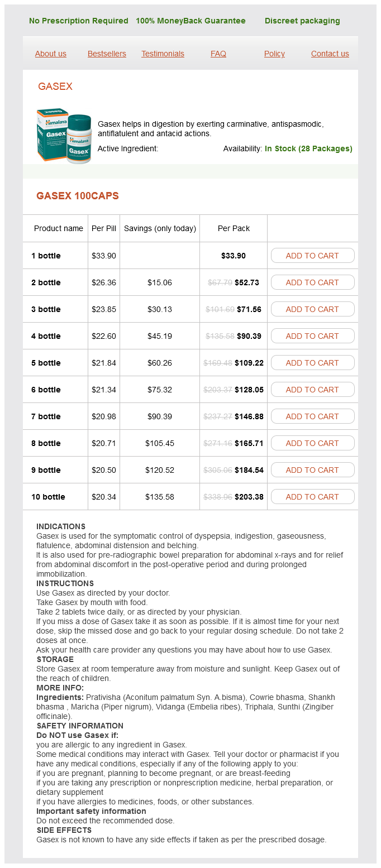Viewport: 381px width, 868px height.
Task: Open the Testimonials link
Action: point(163,54)
